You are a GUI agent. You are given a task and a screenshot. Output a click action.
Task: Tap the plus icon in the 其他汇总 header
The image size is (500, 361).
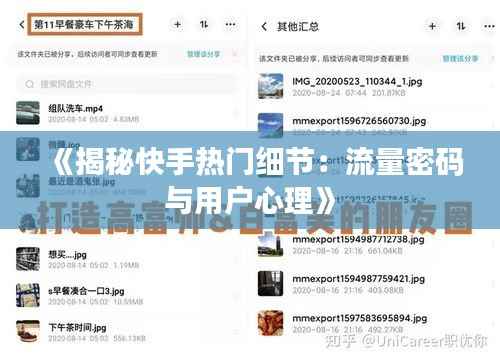point(432,26)
